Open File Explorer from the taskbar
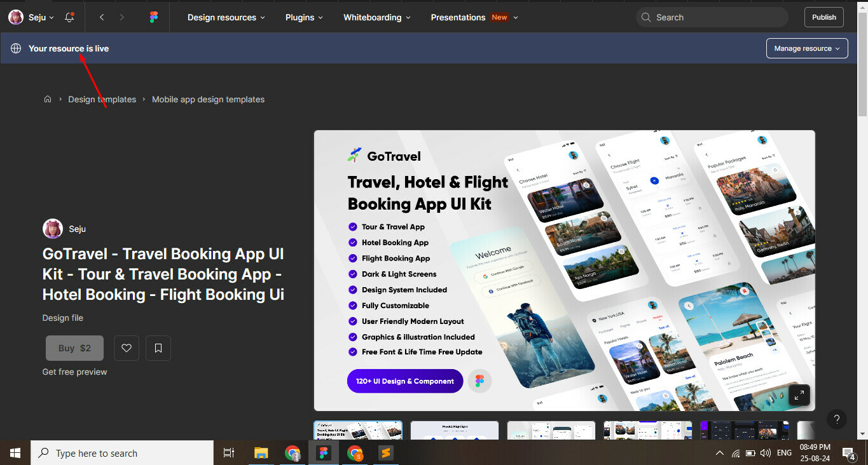The width and height of the screenshot is (868, 465). (261, 453)
